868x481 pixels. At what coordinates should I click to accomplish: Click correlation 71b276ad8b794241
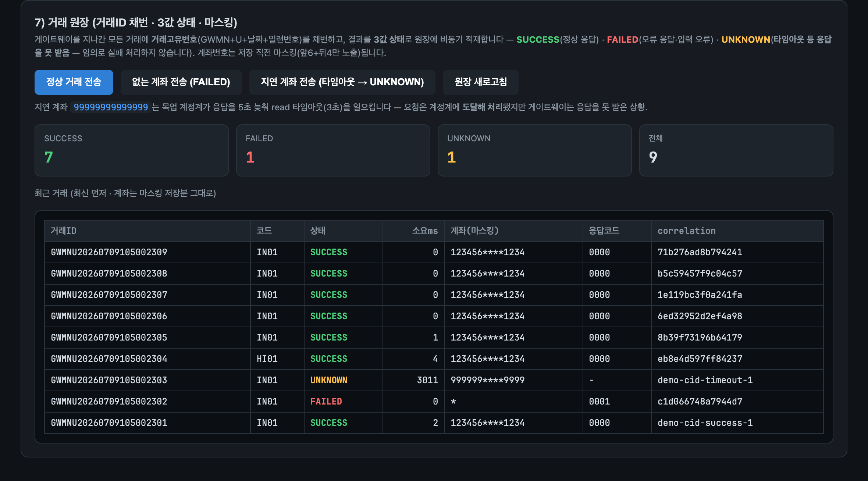(x=700, y=252)
